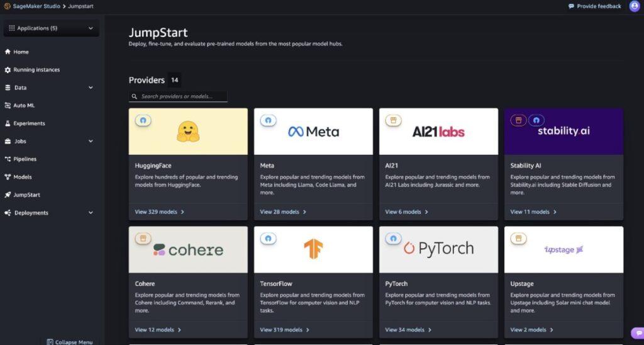Focus the Search providers or models field
The height and width of the screenshot is (345, 644).
[178, 96]
